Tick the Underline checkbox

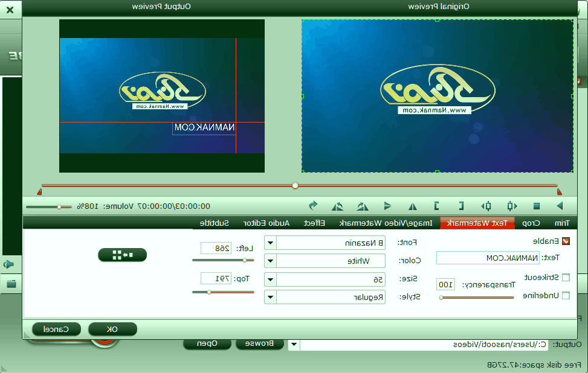(566, 296)
